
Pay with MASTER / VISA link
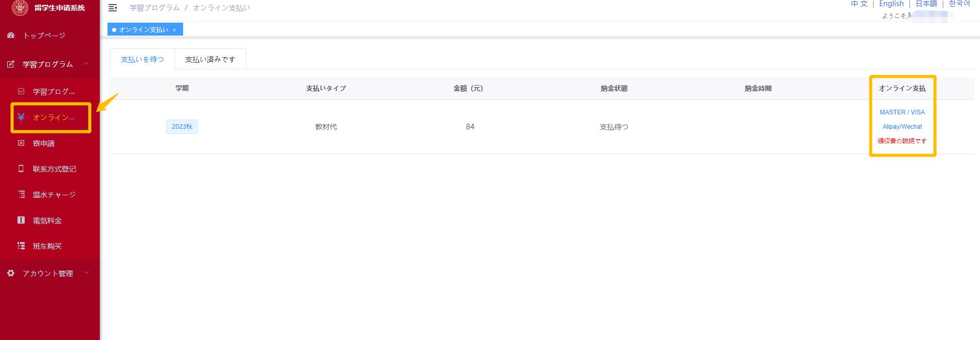pos(902,112)
